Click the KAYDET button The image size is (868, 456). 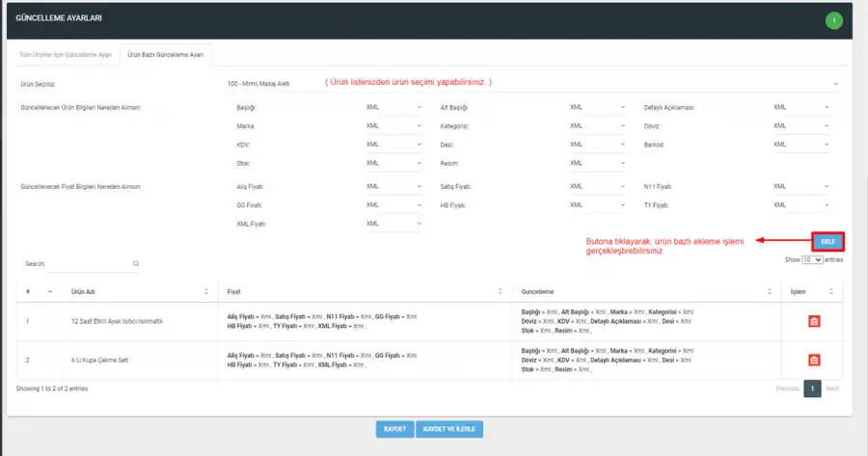[394, 429]
